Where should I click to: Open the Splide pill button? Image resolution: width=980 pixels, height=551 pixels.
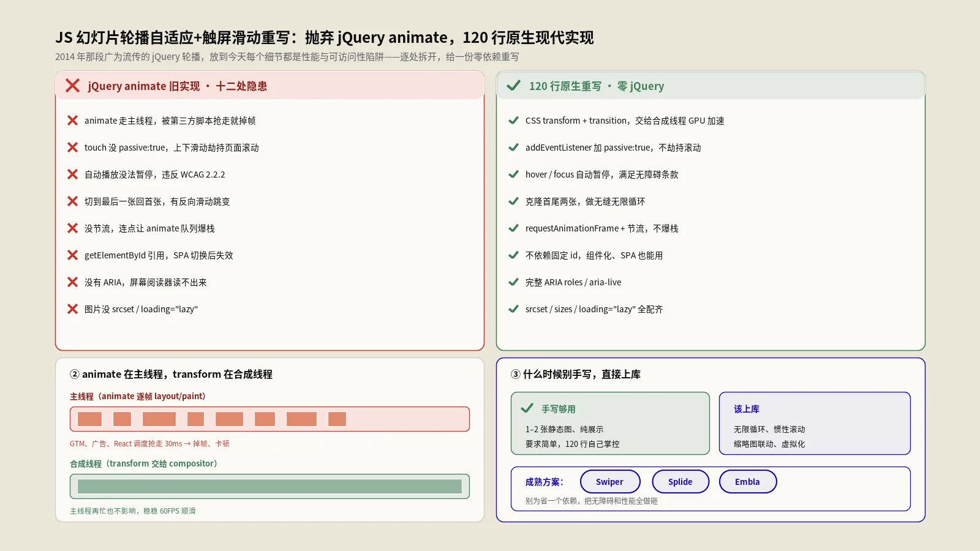pos(680,482)
